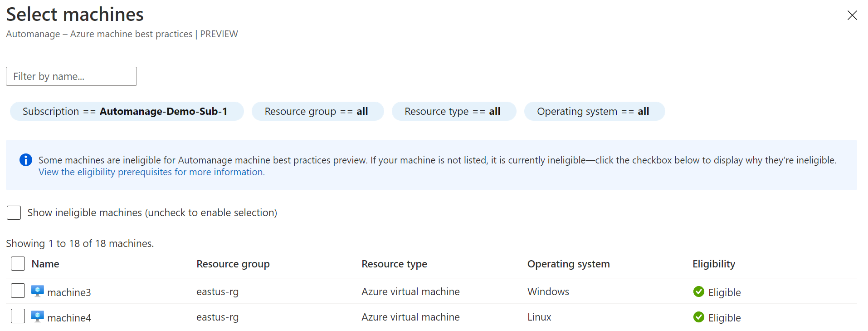Sort by Resource group column header

click(x=233, y=264)
